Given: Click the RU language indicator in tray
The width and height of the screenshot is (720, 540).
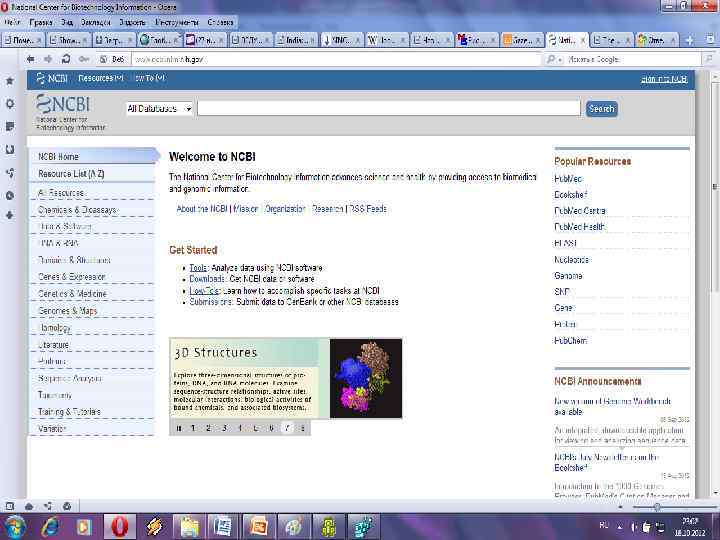Looking at the screenshot, I should pos(604,525).
